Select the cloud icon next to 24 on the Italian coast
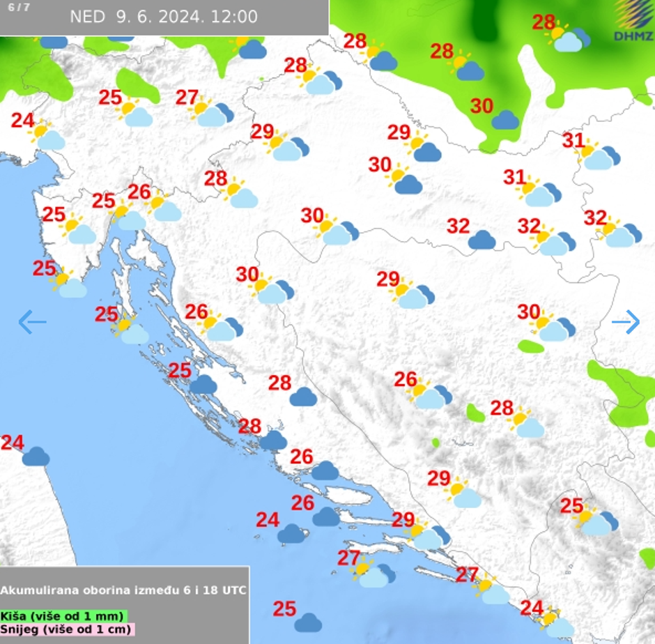 (36, 457)
